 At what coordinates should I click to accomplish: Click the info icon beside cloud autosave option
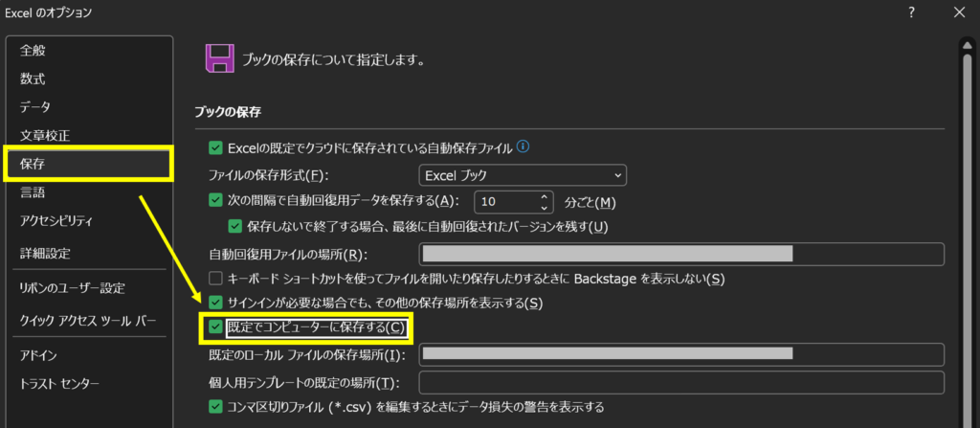point(523,147)
